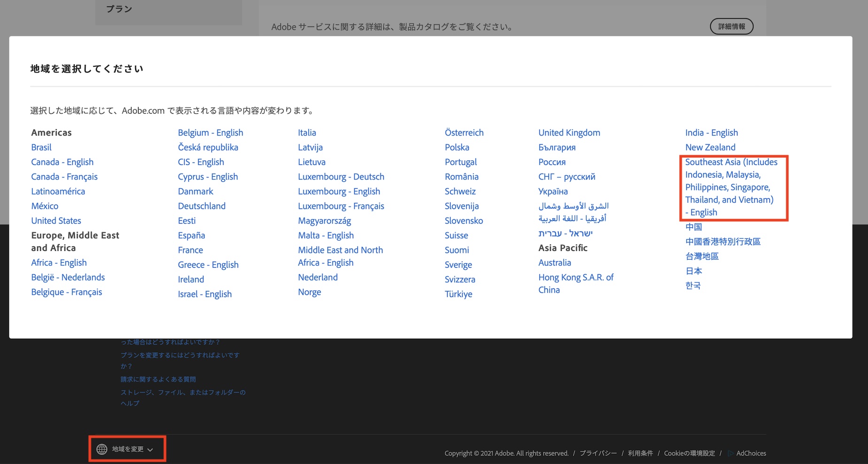Choose Slovenija region link

coord(462,206)
